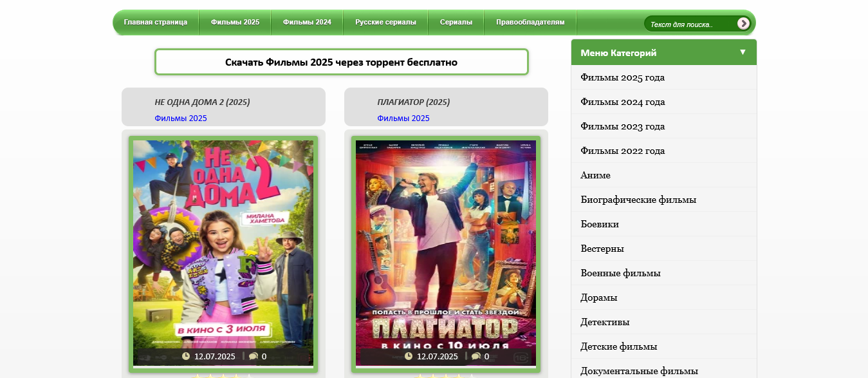Select Фильмы 2022 года in category menu
The height and width of the screenshot is (378, 868).
pos(664,151)
